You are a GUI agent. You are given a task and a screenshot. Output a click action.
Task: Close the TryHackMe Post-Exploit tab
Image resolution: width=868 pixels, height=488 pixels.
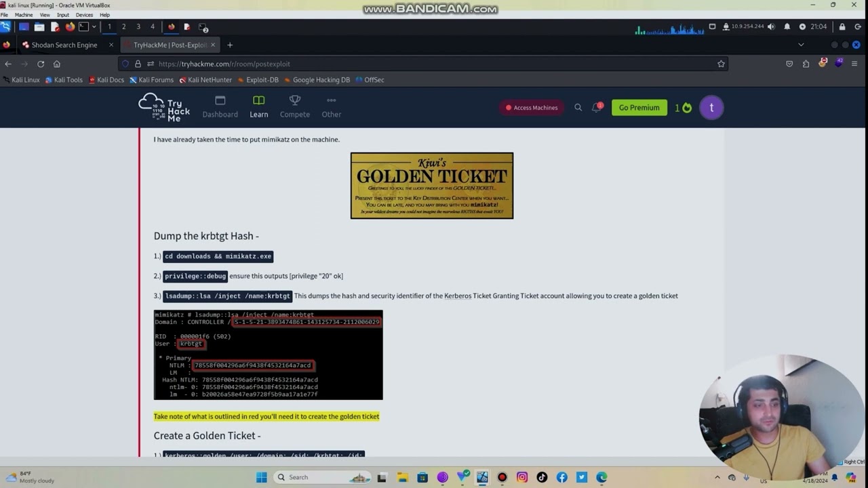[x=213, y=45]
